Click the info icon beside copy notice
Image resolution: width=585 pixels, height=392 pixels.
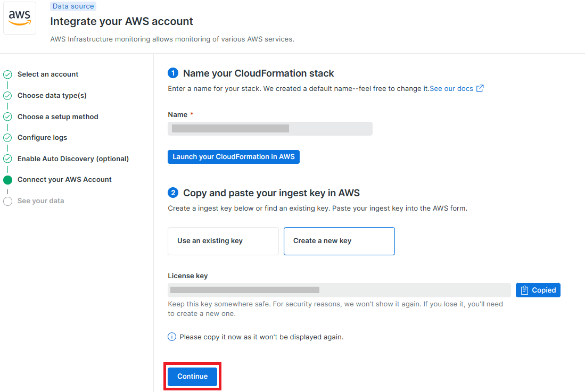[x=172, y=337]
